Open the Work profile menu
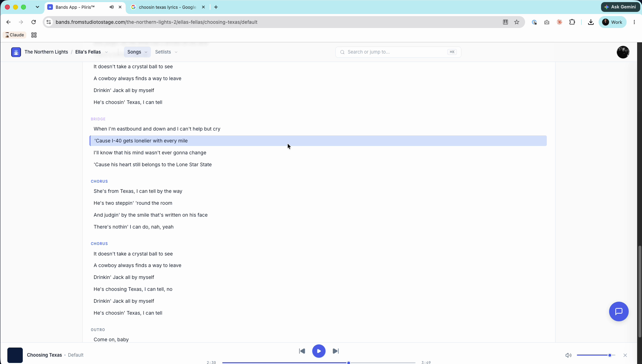The image size is (642, 364). pyautogui.click(x=613, y=22)
